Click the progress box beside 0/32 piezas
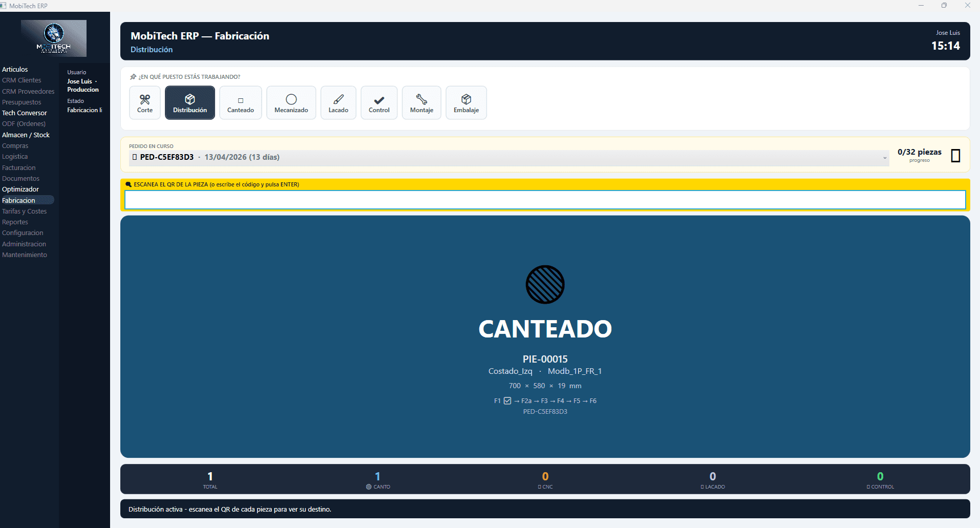This screenshot has height=528, width=980. tap(955, 156)
